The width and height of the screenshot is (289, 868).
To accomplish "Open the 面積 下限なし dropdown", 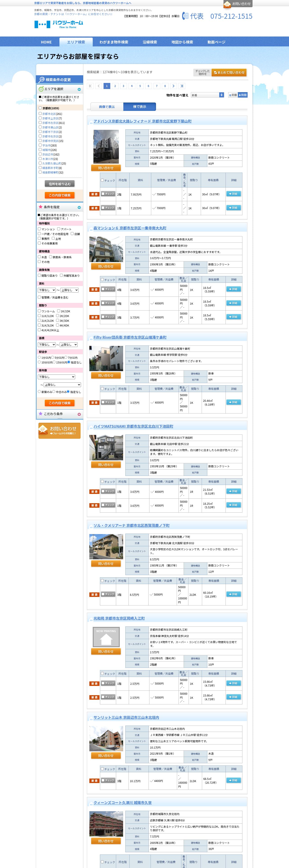I will (47, 345).
